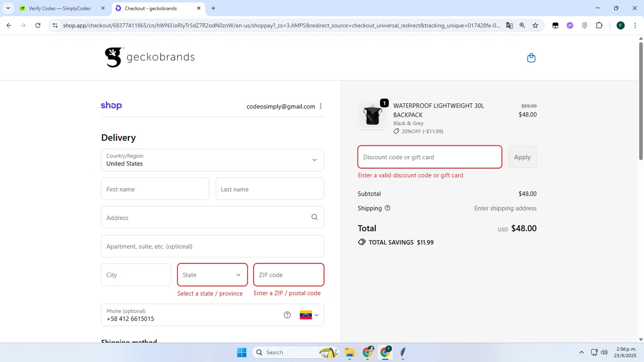644x362 pixels.
Task: Click the 'Enter shipping address' text
Action: [505, 208]
